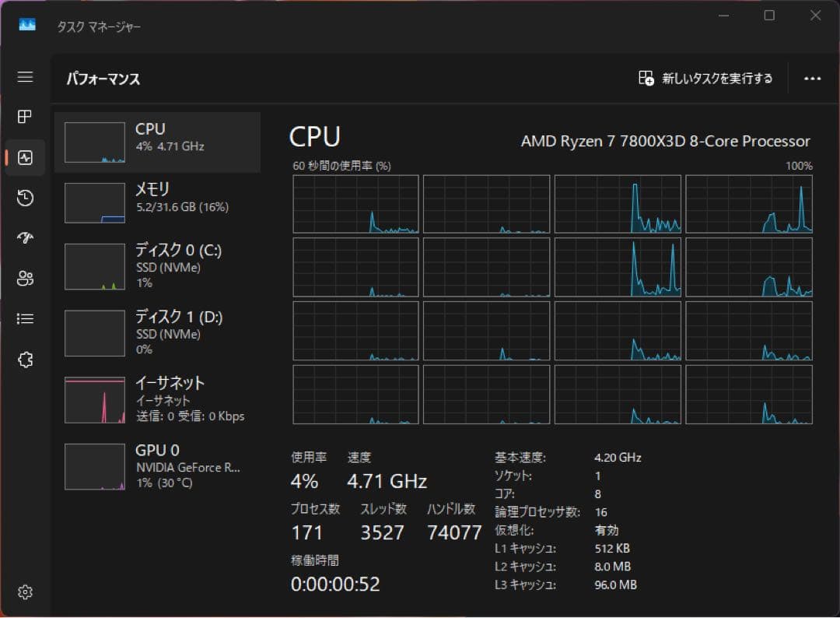Open the App history page icon
Image resolution: width=840 pixels, height=618 pixels.
point(25,198)
